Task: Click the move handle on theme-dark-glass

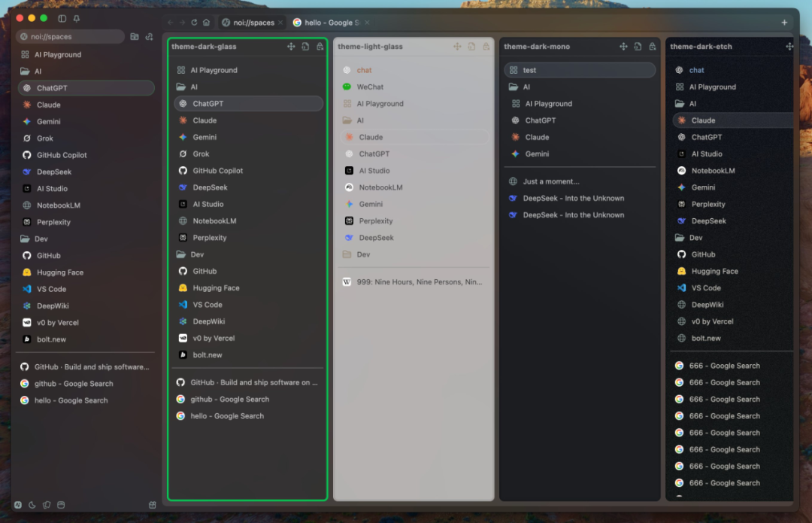Action: click(x=291, y=46)
